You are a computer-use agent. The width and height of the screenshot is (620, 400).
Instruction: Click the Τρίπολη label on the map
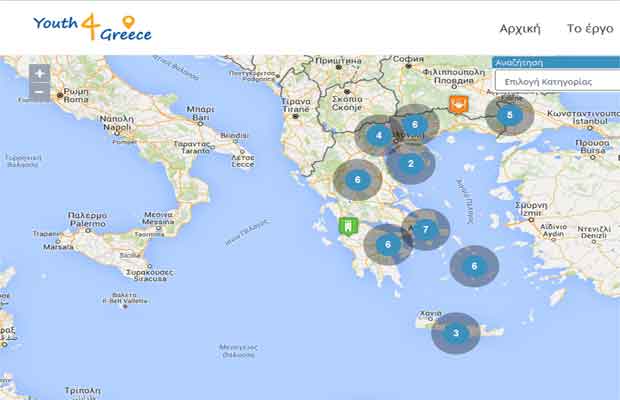(82, 391)
